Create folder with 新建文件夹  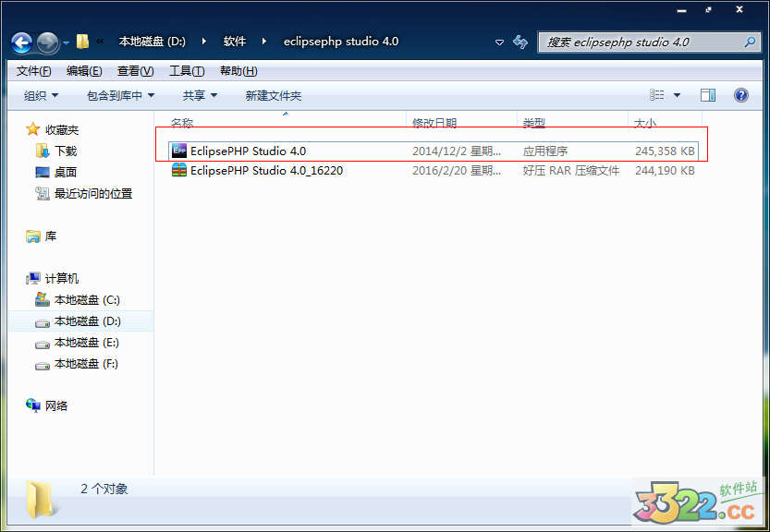tap(273, 96)
